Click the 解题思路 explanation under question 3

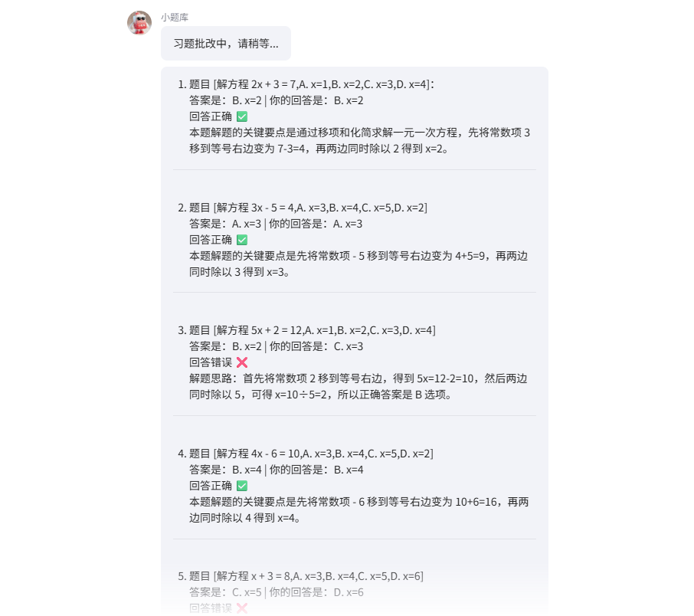tap(358, 387)
